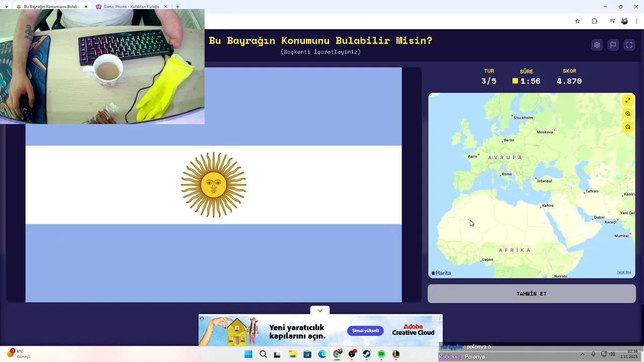This screenshot has height=362, width=644.
Task: Zoom out on the map
Action: coord(628,127)
